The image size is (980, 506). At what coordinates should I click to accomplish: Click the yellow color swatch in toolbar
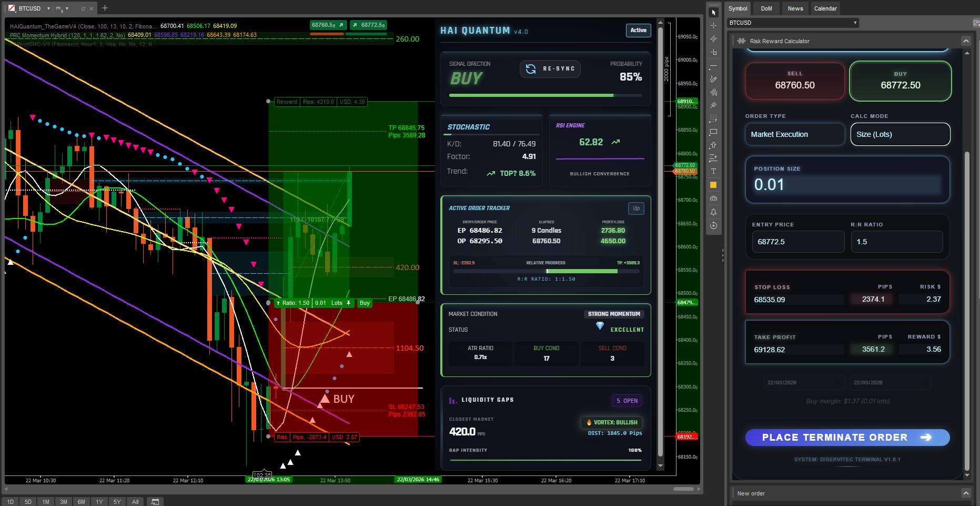click(713, 185)
